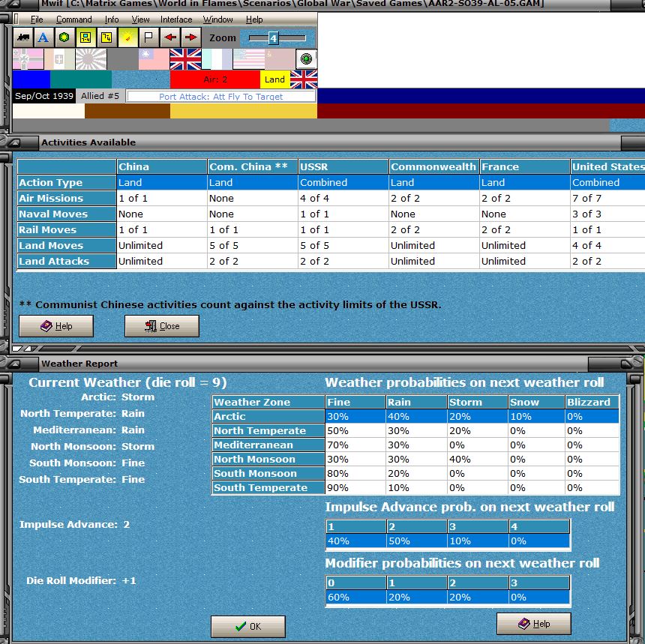Click OK button in Weather Report
This screenshot has height=644, width=645.
[x=248, y=626]
